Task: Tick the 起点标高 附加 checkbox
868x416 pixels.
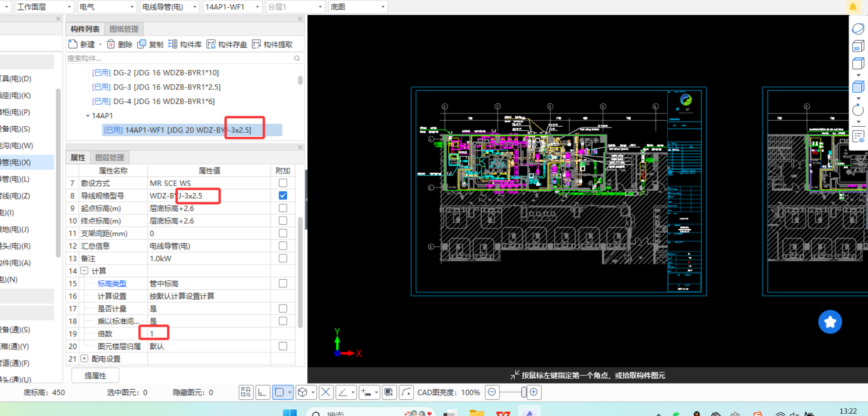Action: (283, 208)
